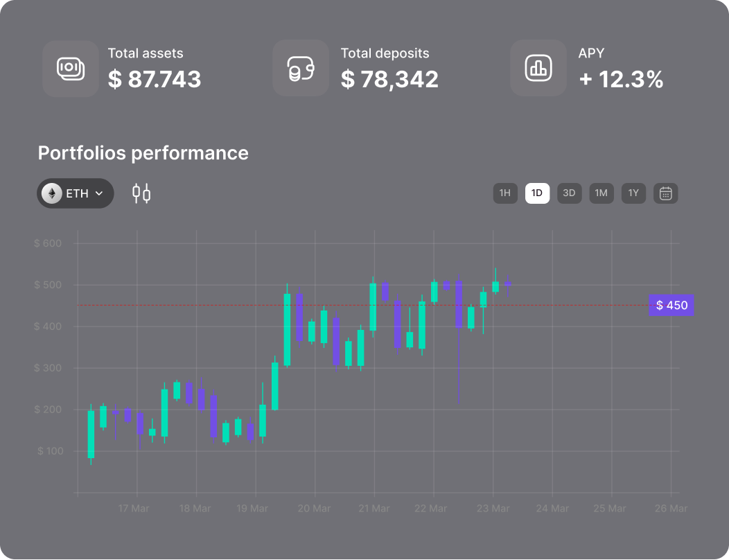Switch to the 3D timeframe
This screenshot has width=729, height=560.
click(569, 193)
